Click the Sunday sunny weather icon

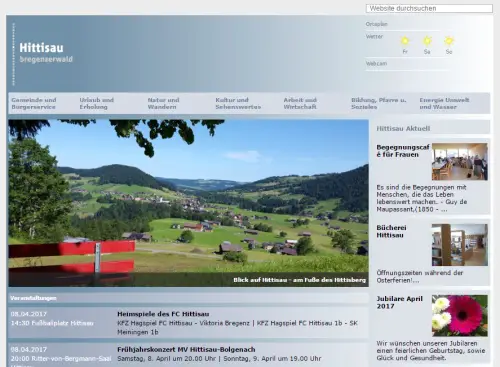(449, 41)
